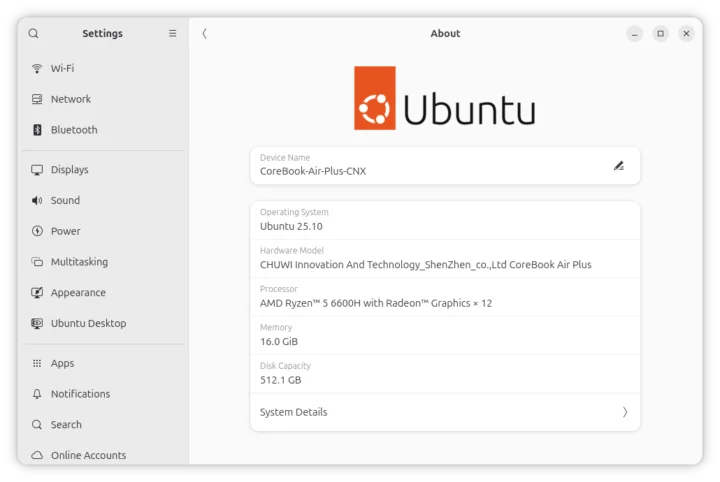Click the Ubuntu Desktop sidebar icon
Screen dimensions: 720x482
click(37, 324)
